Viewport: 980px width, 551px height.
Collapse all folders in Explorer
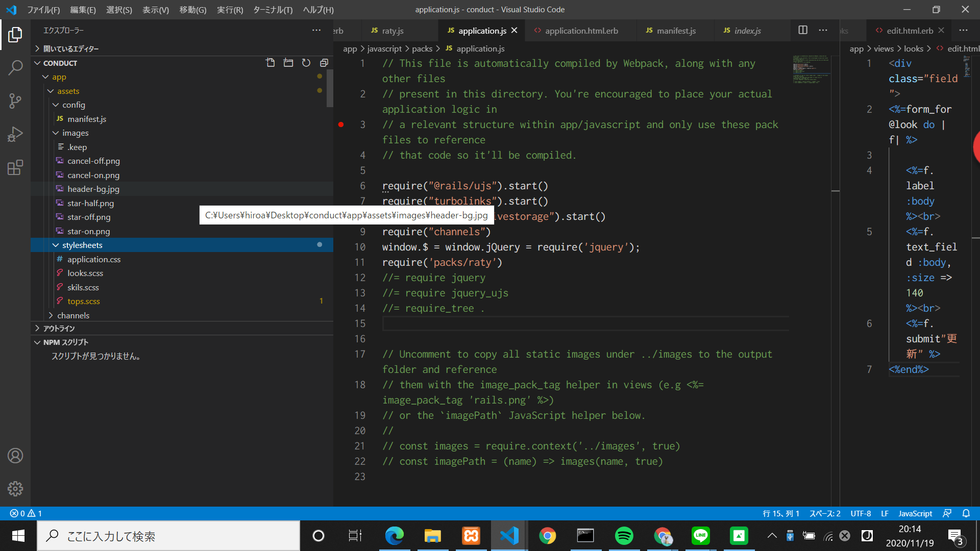click(324, 62)
